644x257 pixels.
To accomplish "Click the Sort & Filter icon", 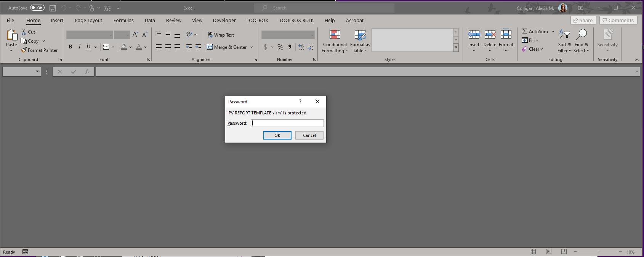I will click(564, 35).
